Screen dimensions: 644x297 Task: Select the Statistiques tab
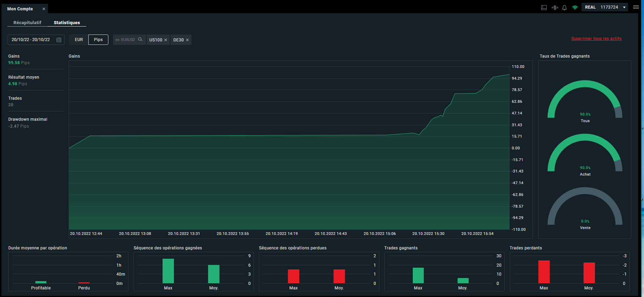(x=67, y=22)
